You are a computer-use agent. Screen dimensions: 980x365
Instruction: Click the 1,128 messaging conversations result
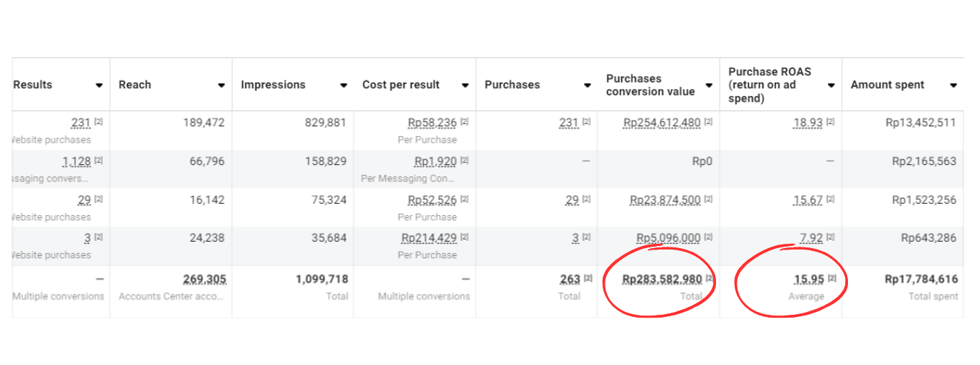coord(76,161)
